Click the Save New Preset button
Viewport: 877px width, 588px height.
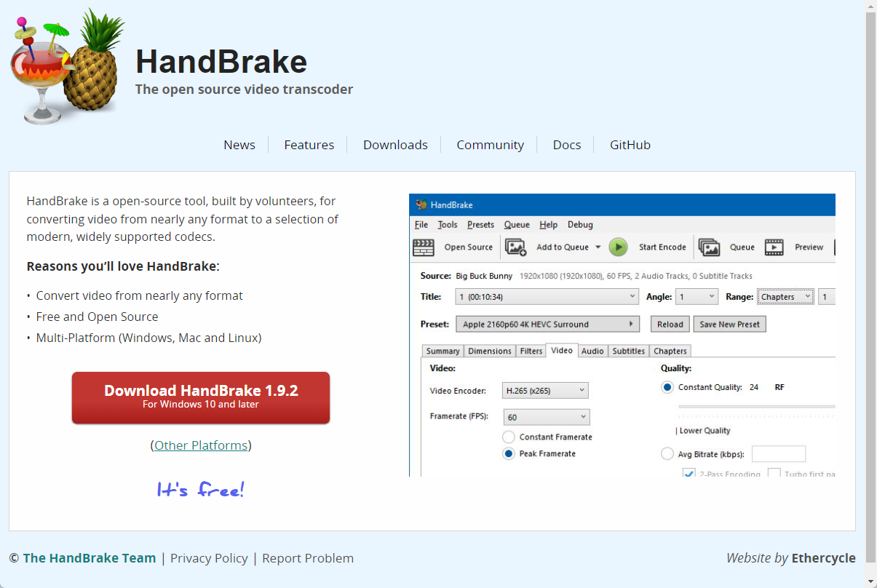click(x=729, y=325)
